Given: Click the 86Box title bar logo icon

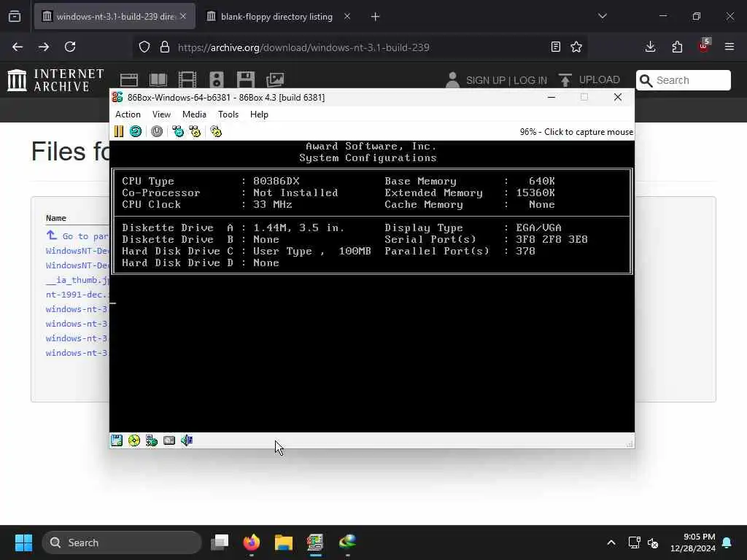Looking at the screenshot, I should 117,97.
